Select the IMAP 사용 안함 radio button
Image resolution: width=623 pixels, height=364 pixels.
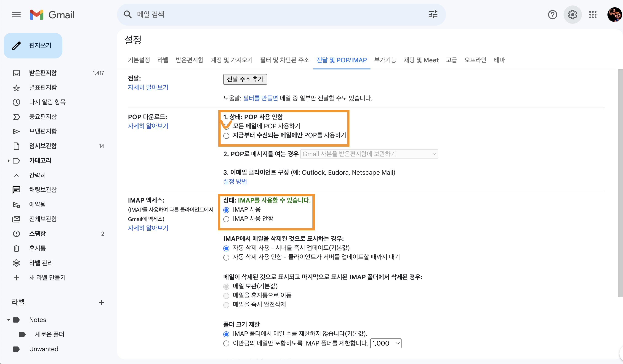[x=226, y=219]
